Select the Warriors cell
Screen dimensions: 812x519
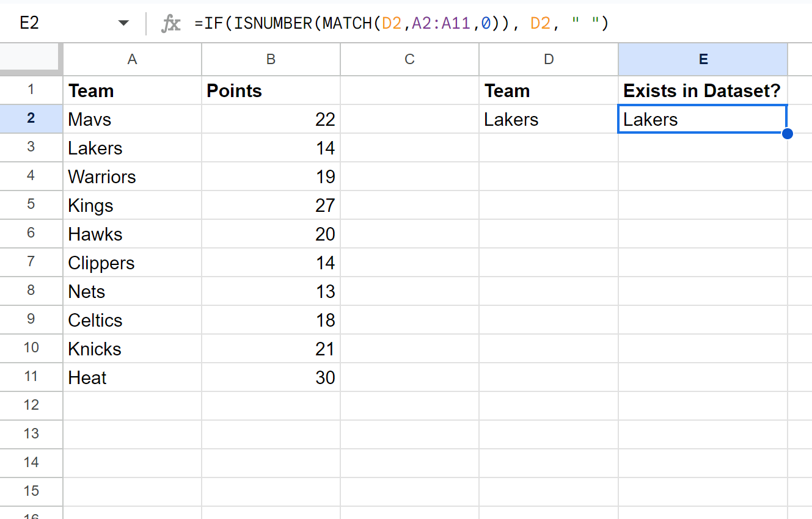click(132, 176)
